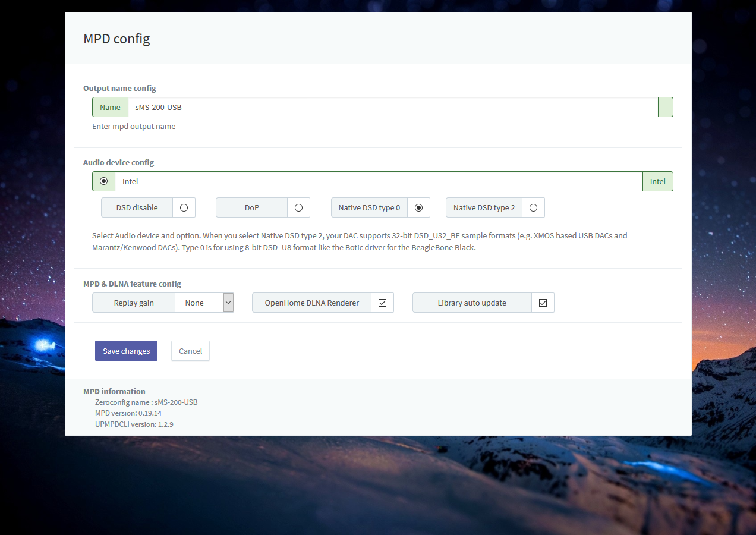Enable the DoP radio option
This screenshot has height=535, width=756.
click(298, 207)
